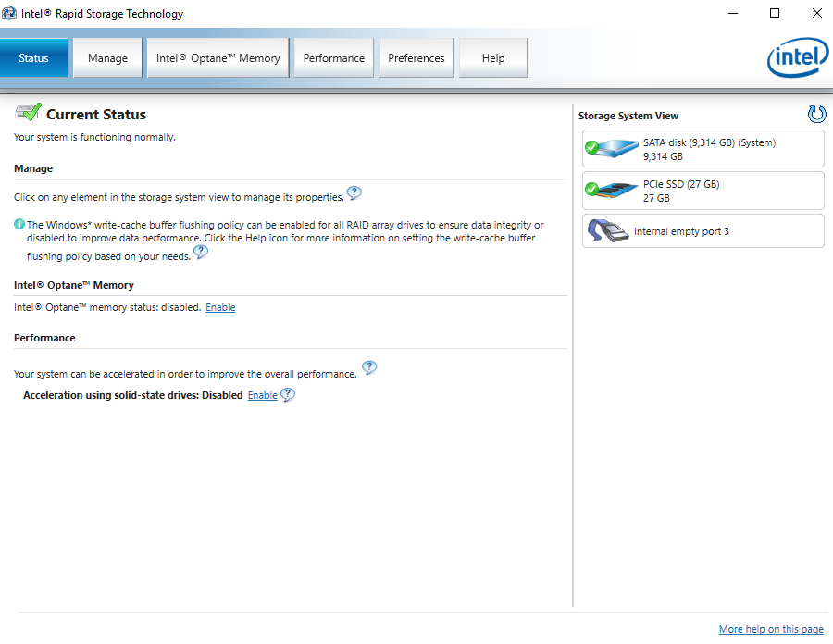
Task: Open help bubble next to manage properties text
Action: pos(354,193)
